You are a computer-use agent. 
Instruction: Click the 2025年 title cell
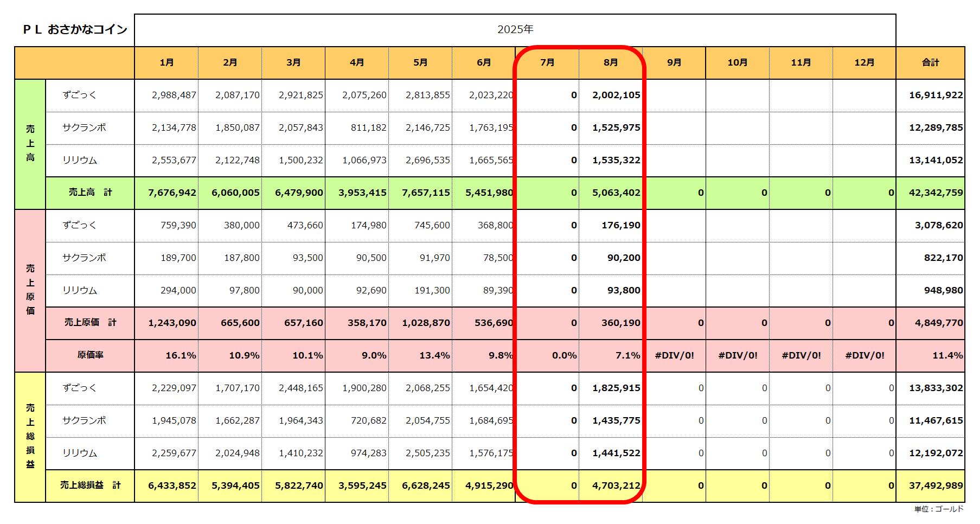[515, 30]
